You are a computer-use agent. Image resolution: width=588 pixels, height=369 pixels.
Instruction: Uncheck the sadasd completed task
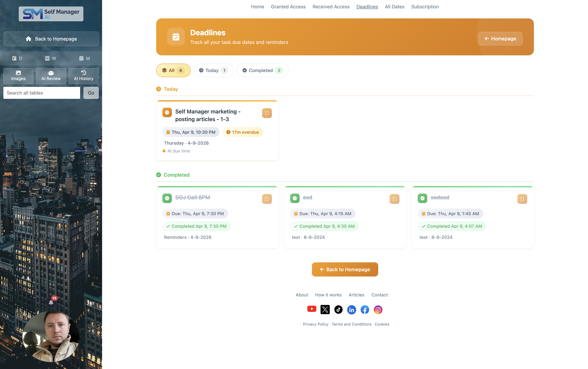(x=422, y=198)
